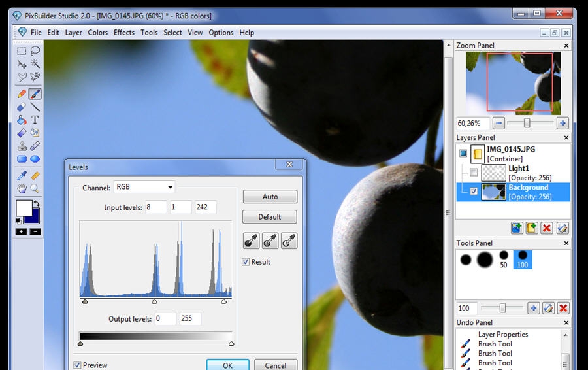The width and height of the screenshot is (588, 370).
Task: Select the Color Picker eyedropper tool
Action: pyautogui.click(x=22, y=176)
